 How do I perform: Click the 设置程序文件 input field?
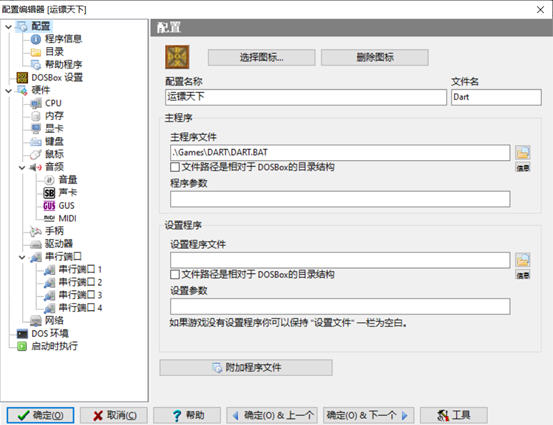[x=340, y=260]
